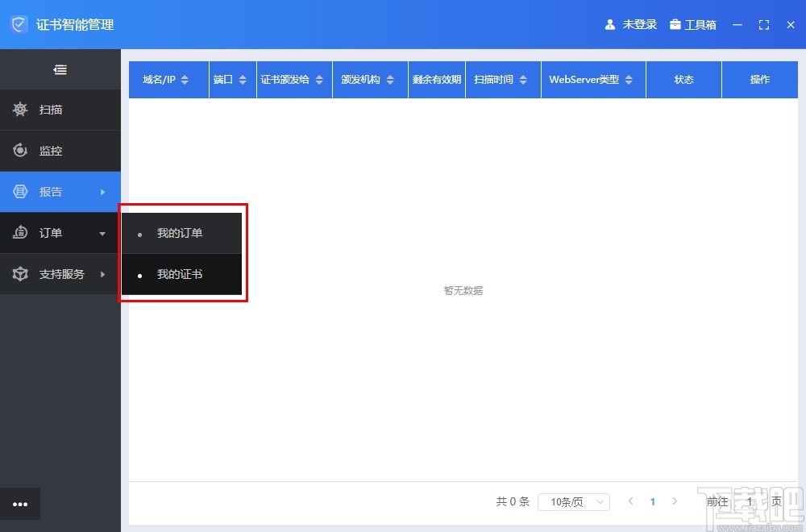Image resolution: width=806 pixels, height=532 pixels.
Task: Select 我的订单 from the popup menu
Action: [179, 233]
